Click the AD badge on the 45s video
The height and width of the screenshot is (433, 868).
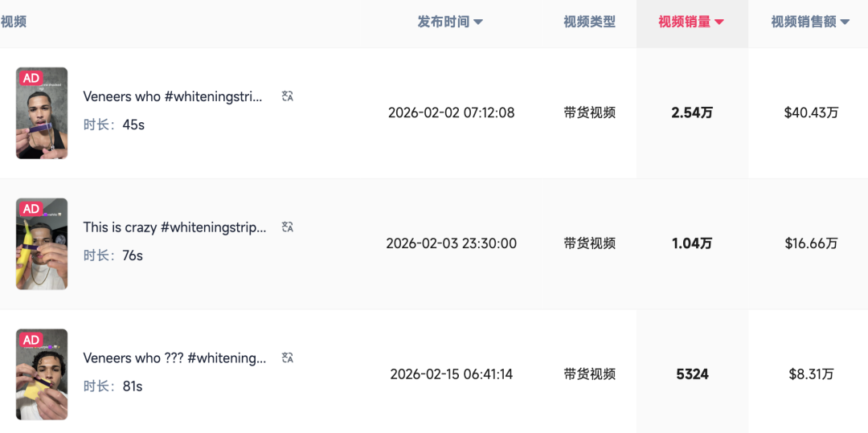pyautogui.click(x=31, y=78)
